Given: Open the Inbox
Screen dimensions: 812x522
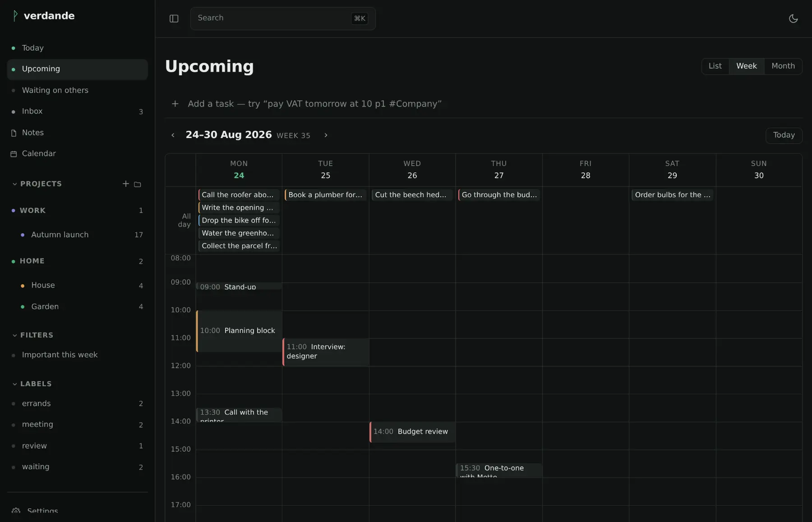Looking at the screenshot, I should pos(78,111).
